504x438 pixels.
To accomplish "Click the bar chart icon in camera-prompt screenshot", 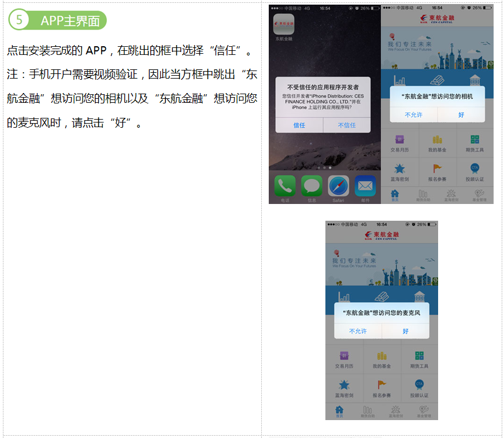I will [399, 80].
